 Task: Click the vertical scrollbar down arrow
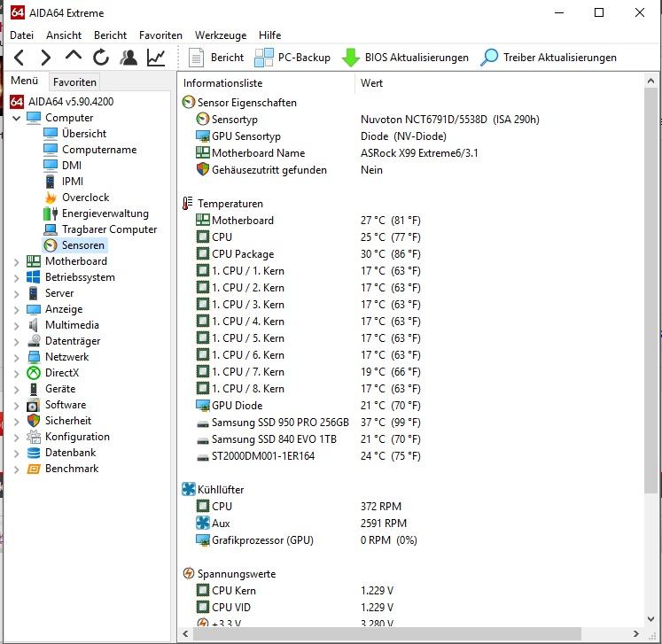point(650,619)
